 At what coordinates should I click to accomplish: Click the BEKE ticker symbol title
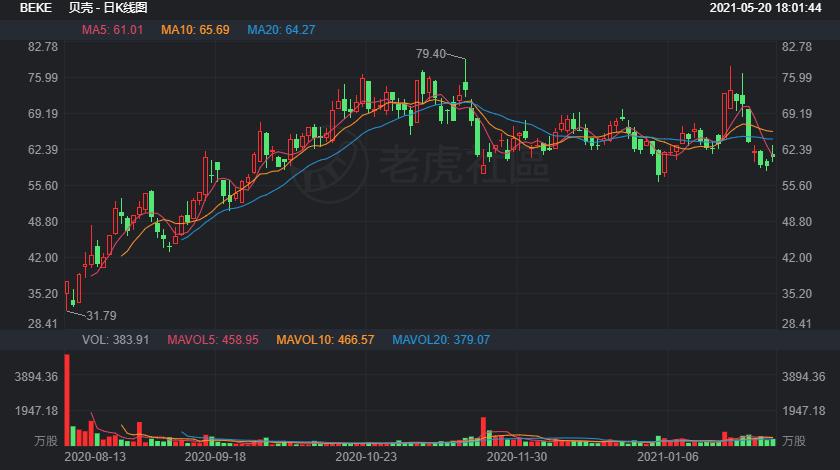tap(35, 7)
